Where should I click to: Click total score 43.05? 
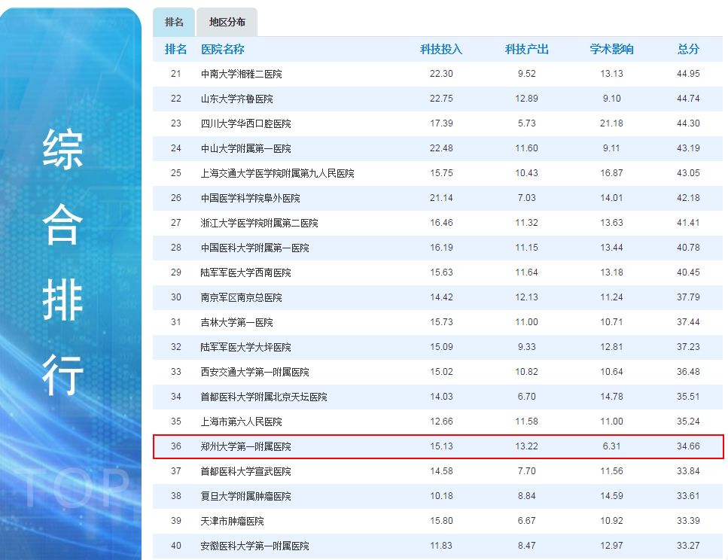(x=688, y=173)
